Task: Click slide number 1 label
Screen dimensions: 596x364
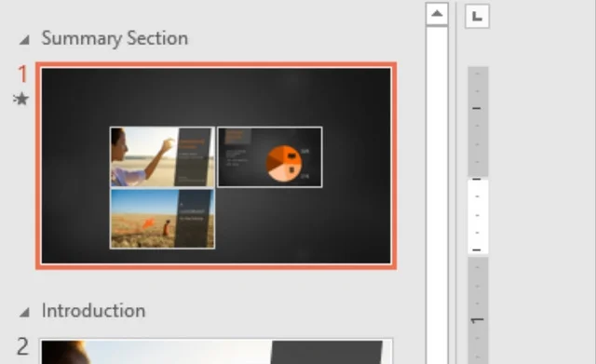Action: (x=22, y=74)
